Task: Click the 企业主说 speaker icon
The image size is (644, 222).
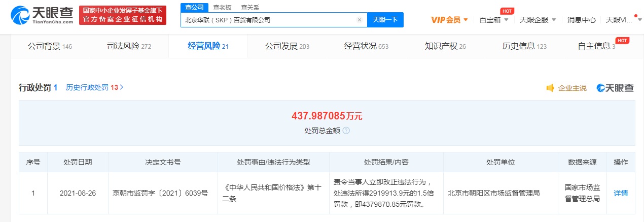Action: pos(550,88)
